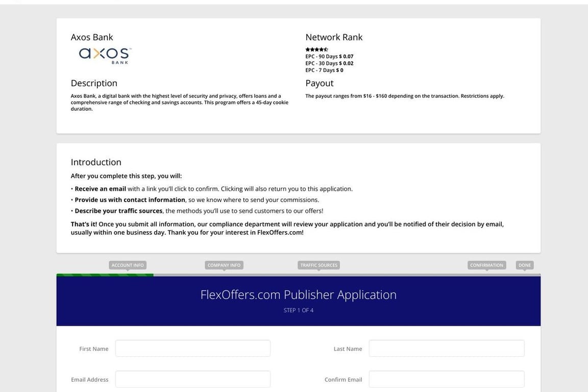Screen dimensions: 588x392
Task: Select the Account Info step marker
Action: coord(127,264)
